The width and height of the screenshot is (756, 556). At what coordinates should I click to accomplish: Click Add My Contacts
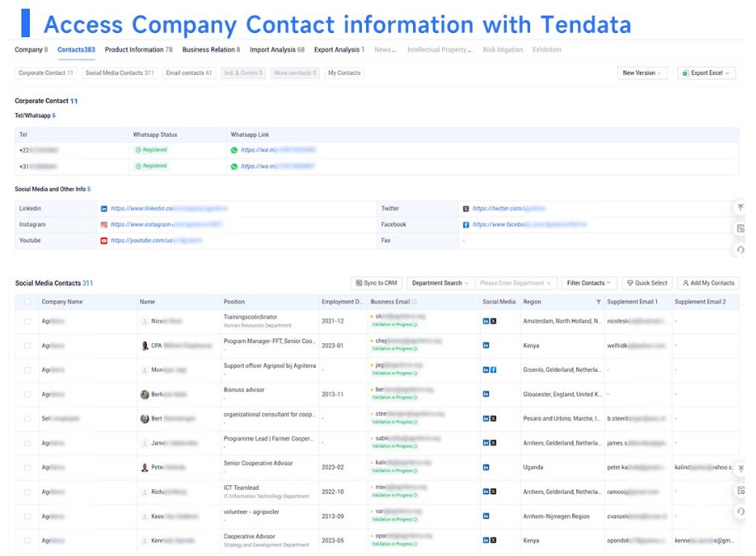[x=708, y=283]
